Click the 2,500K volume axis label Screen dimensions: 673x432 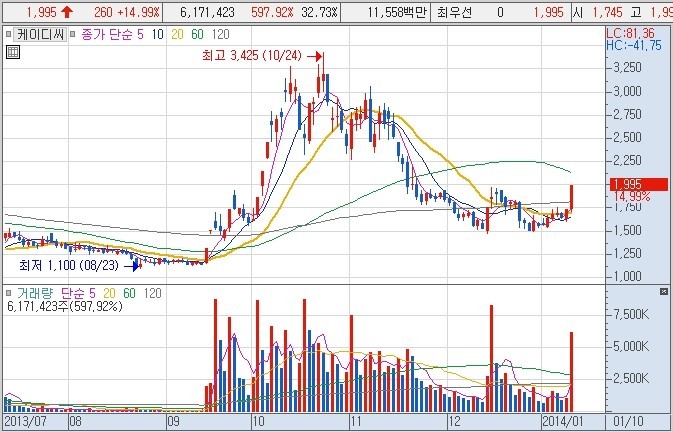click(x=631, y=378)
